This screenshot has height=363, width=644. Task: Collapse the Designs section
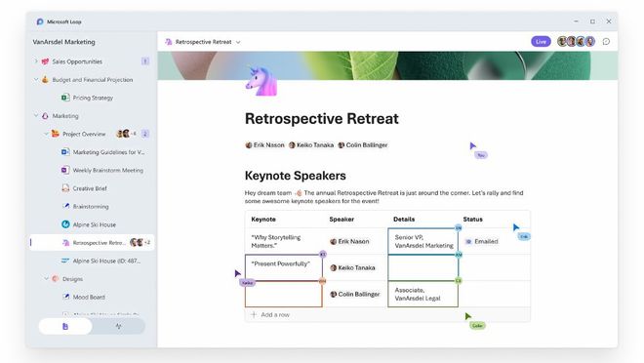(x=46, y=278)
